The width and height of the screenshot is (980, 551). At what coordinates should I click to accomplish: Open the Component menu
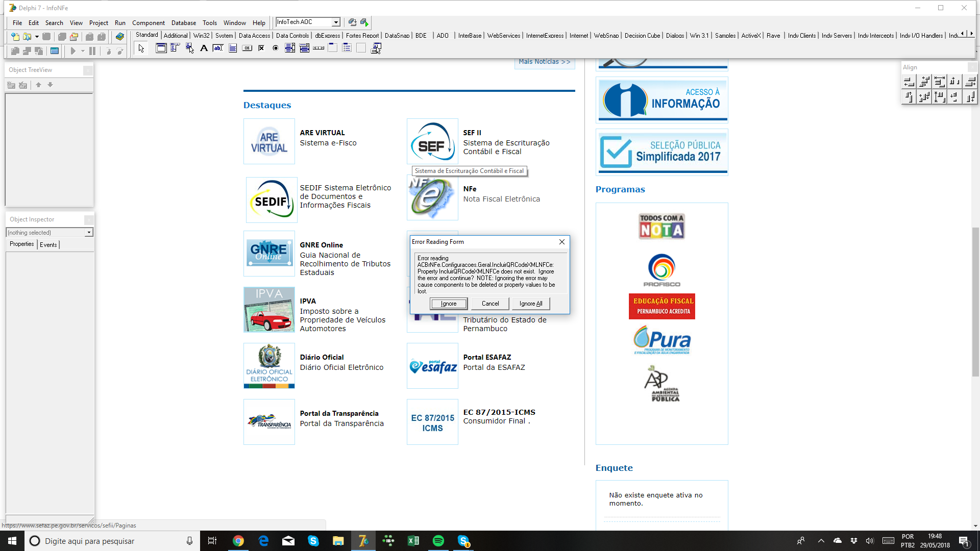pyautogui.click(x=149, y=23)
